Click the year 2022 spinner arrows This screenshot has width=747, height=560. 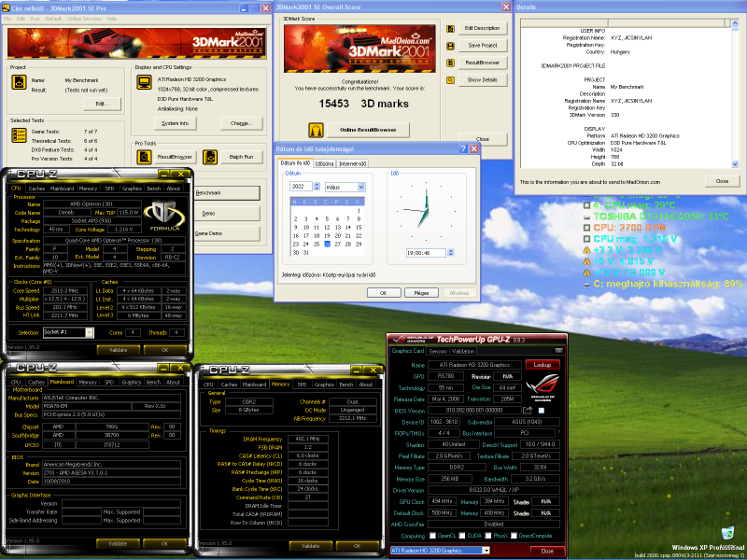(317, 187)
